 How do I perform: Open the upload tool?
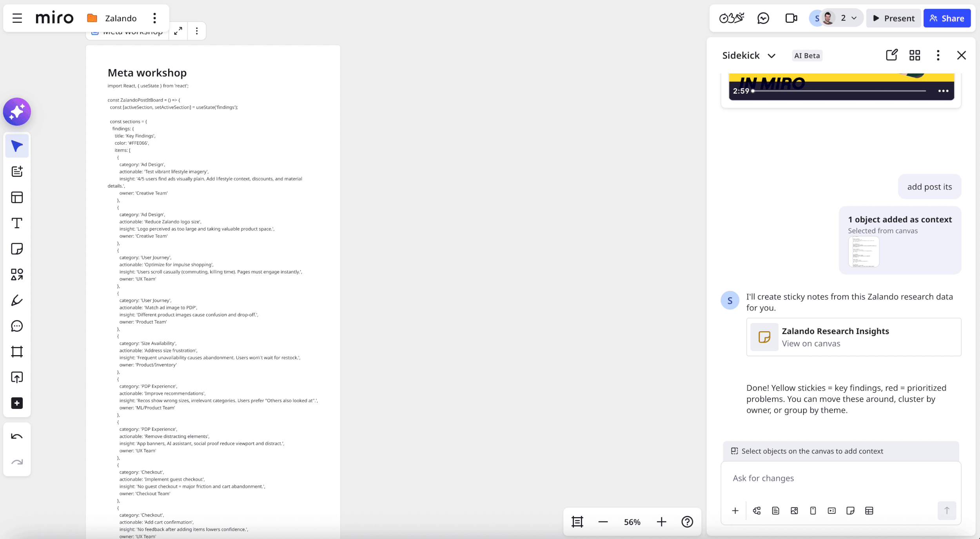tap(17, 377)
